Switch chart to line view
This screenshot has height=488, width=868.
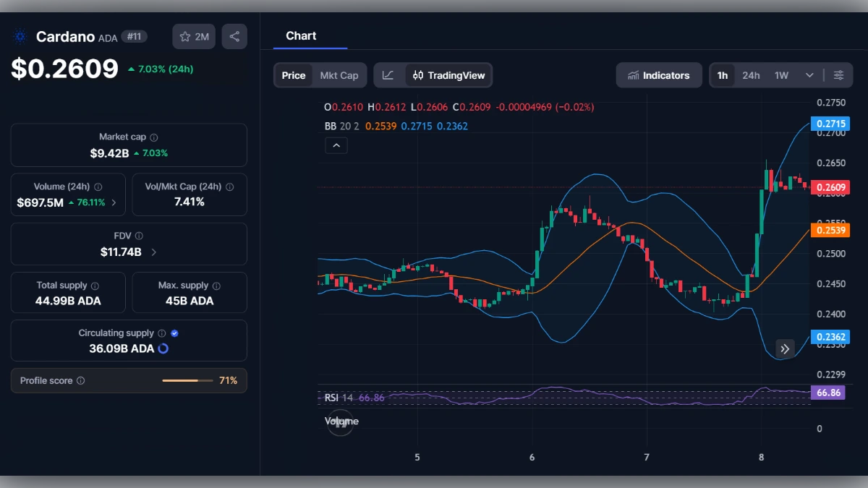tap(389, 74)
